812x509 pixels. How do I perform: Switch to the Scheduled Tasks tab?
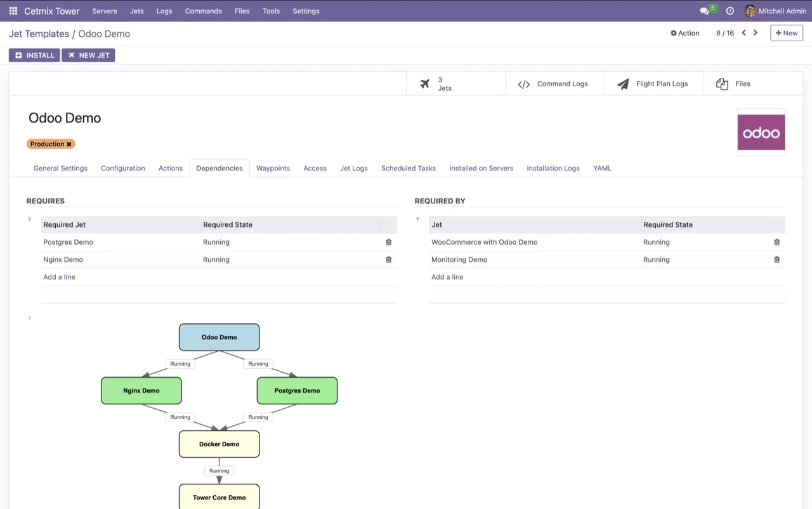(408, 168)
